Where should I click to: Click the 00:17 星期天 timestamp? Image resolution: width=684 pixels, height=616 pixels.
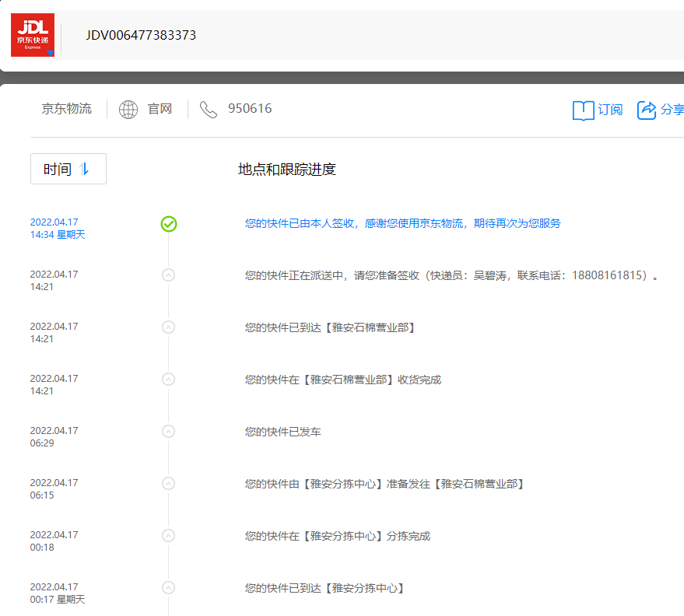coord(58,600)
